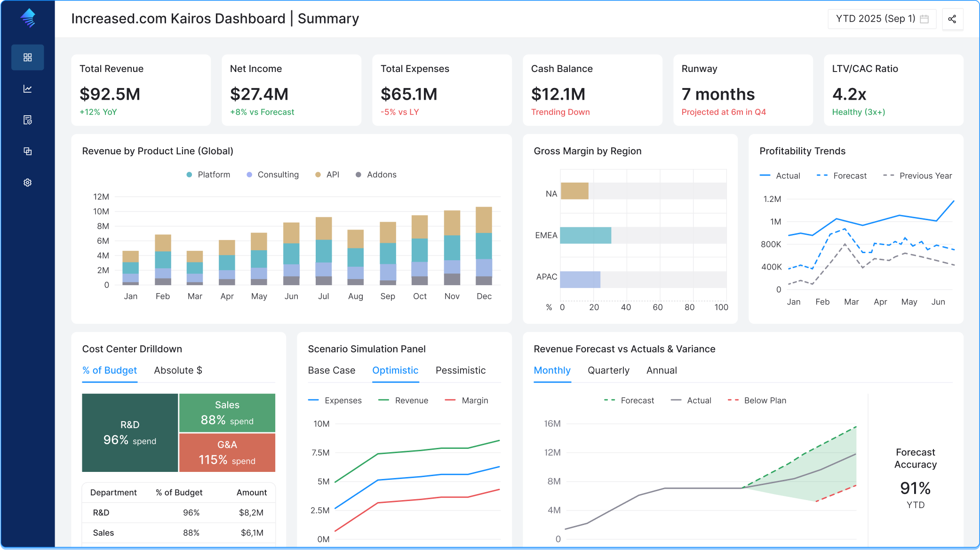Click the share icon button
The image size is (980, 550).
point(952,19)
